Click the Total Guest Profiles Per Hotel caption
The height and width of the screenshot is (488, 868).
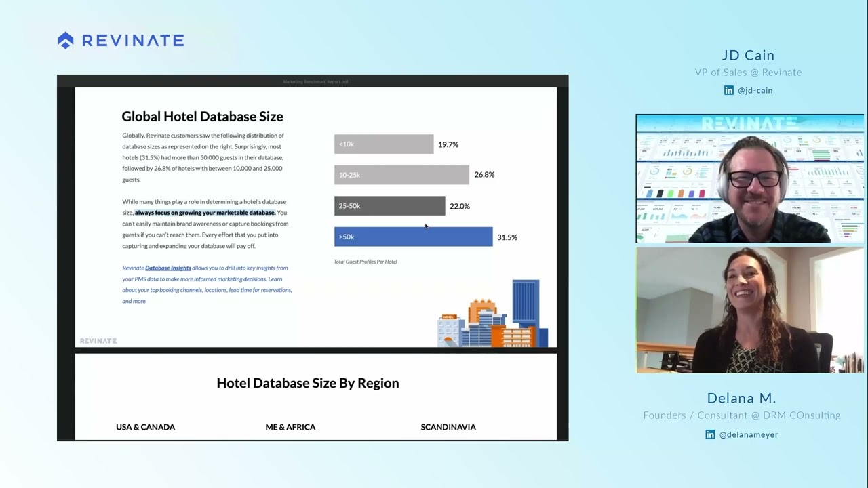pyautogui.click(x=366, y=262)
